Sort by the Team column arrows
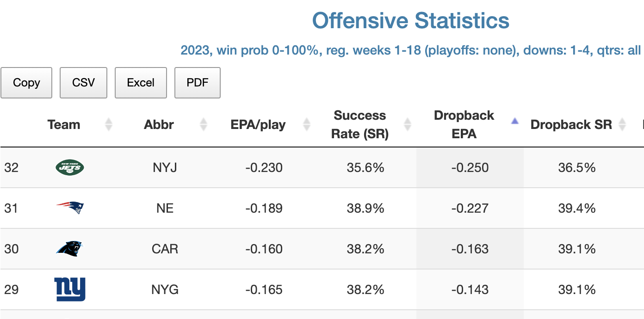644x319 pixels. (108, 124)
